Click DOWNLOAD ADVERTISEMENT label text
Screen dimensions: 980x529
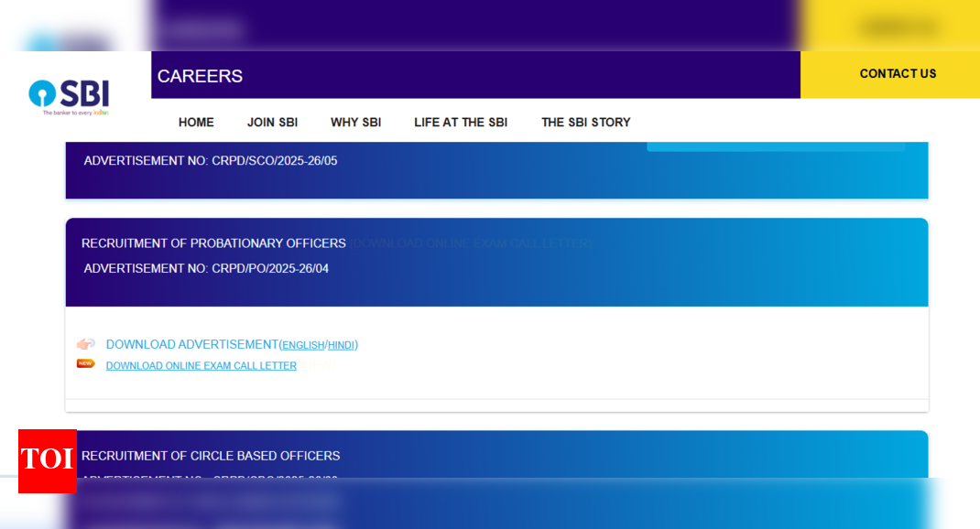pos(191,345)
